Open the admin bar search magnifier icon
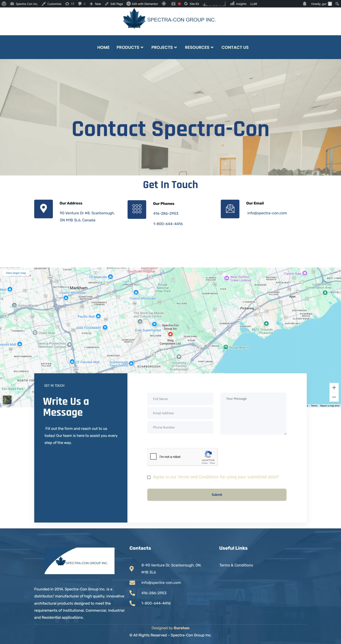Viewport: 341px width, 644px height. pyautogui.click(x=337, y=4)
